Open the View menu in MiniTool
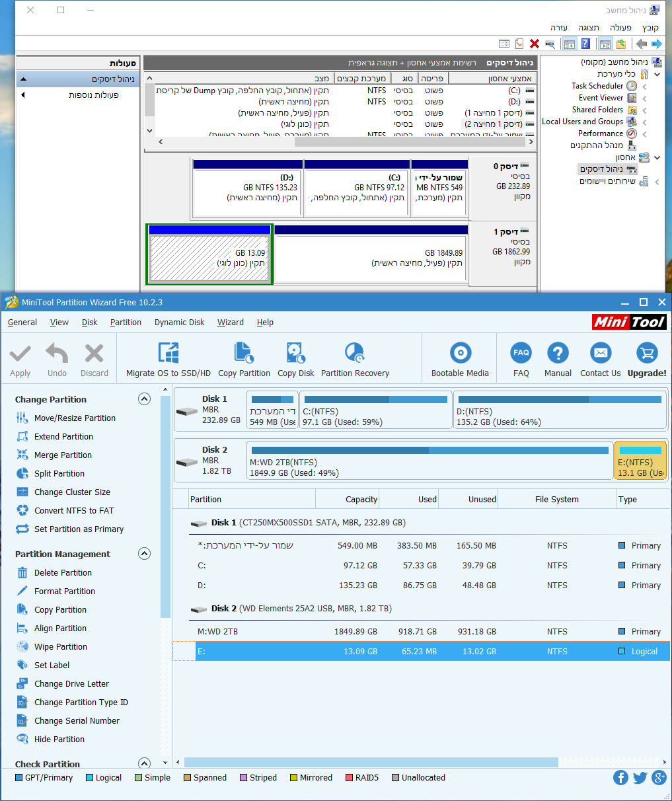The width and height of the screenshot is (672, 801). tap(59, 323)
